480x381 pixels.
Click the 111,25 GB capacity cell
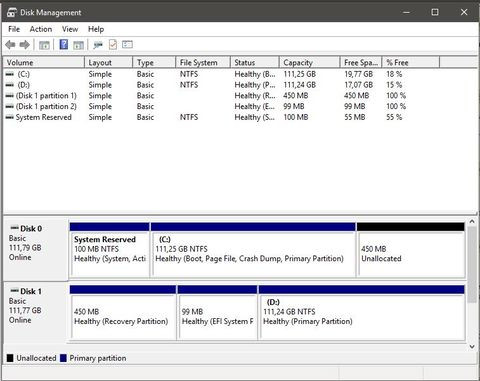click(299, 74)
